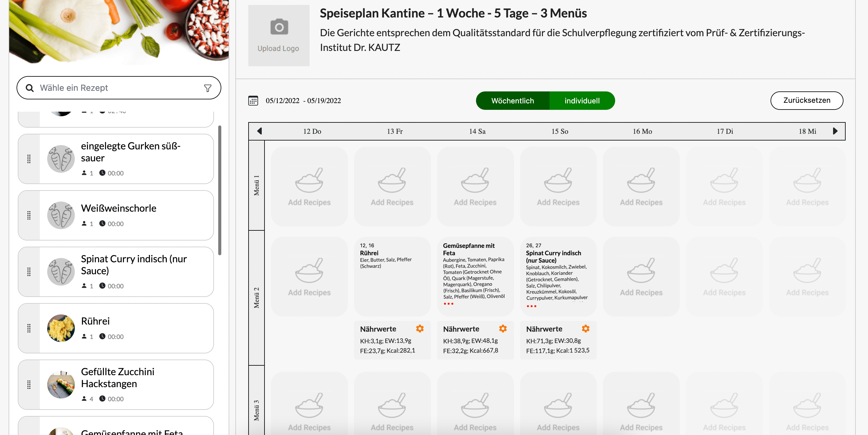This screenshot has height=435, width=868.
Task: Click placeholder image of Weißweinschorle
Action: point(61,215)
